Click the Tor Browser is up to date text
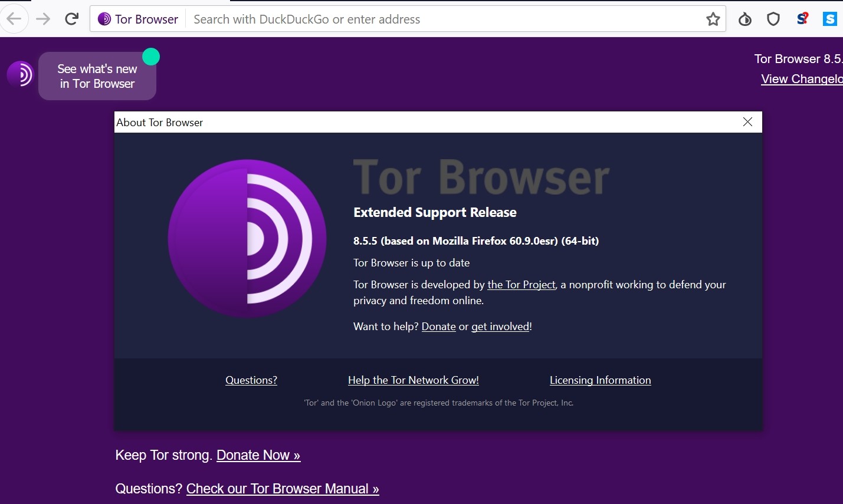Screen dimensions: 843x504 pyautogui.click(x=412, y=263)
